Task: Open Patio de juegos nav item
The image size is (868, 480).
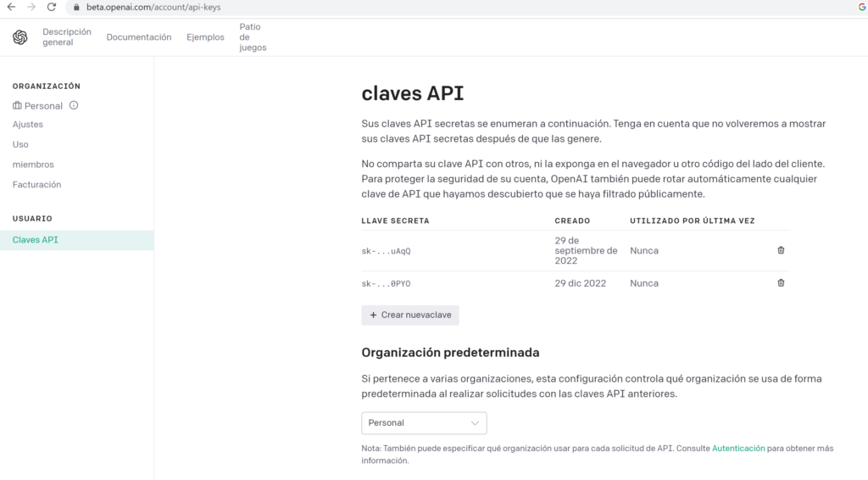Action: point(253,37)
